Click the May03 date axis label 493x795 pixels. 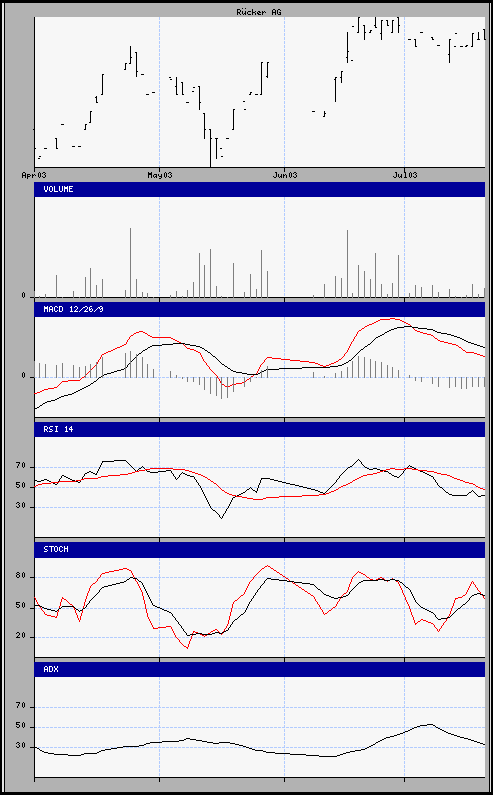click(159, 175)
